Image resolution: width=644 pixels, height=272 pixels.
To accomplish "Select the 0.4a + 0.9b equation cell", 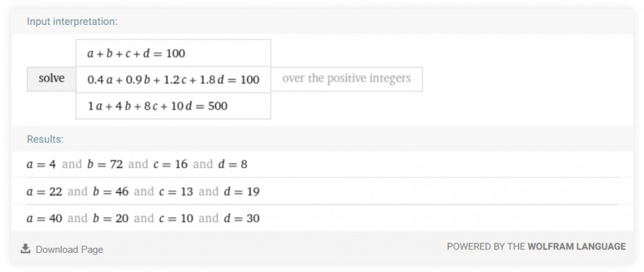I will coord(173,80).
